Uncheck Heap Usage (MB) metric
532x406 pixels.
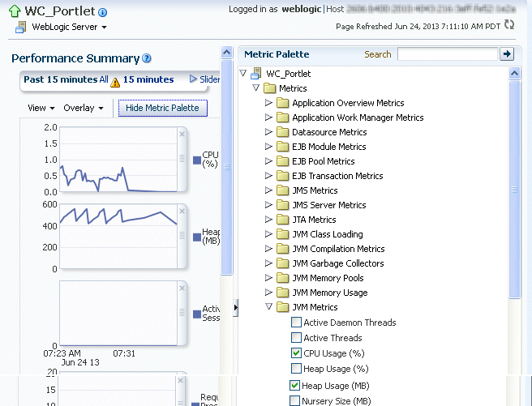tap(294, 385)
